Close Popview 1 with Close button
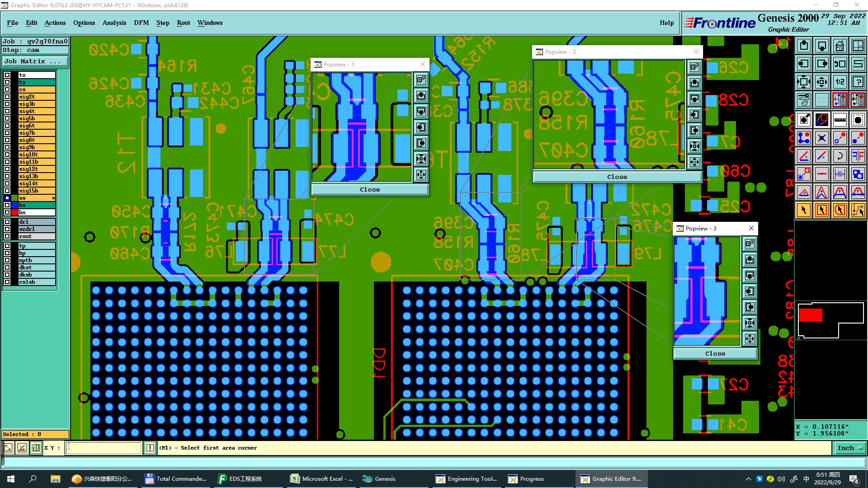The image size is (868, 488). 369,189
